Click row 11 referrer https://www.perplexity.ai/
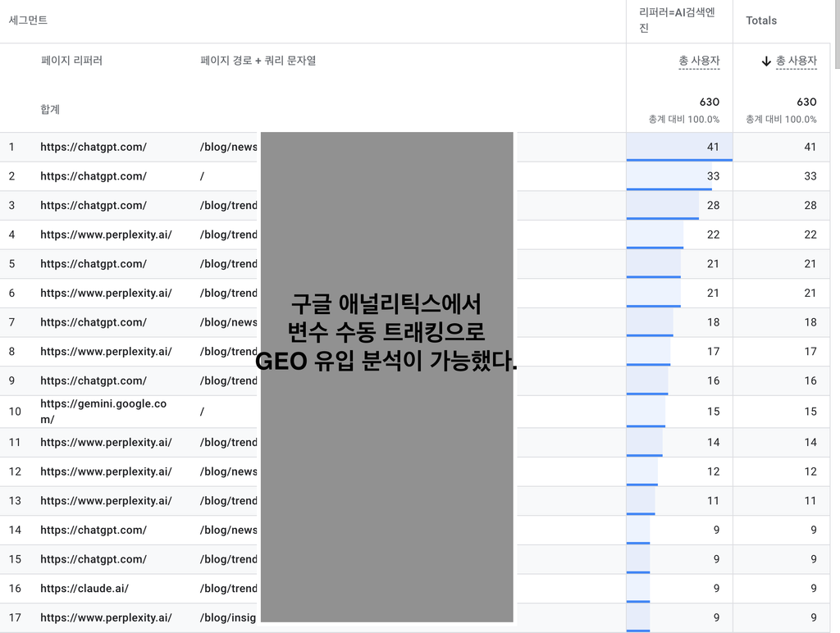The height and width of the screenshot is (633, 840). (106, 442)
